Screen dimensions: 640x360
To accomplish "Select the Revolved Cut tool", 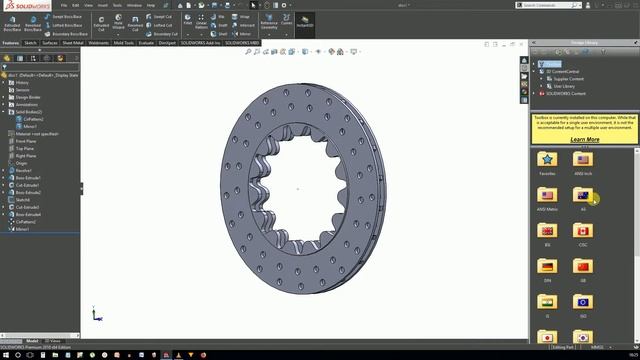I will click(x=135, y=24).
